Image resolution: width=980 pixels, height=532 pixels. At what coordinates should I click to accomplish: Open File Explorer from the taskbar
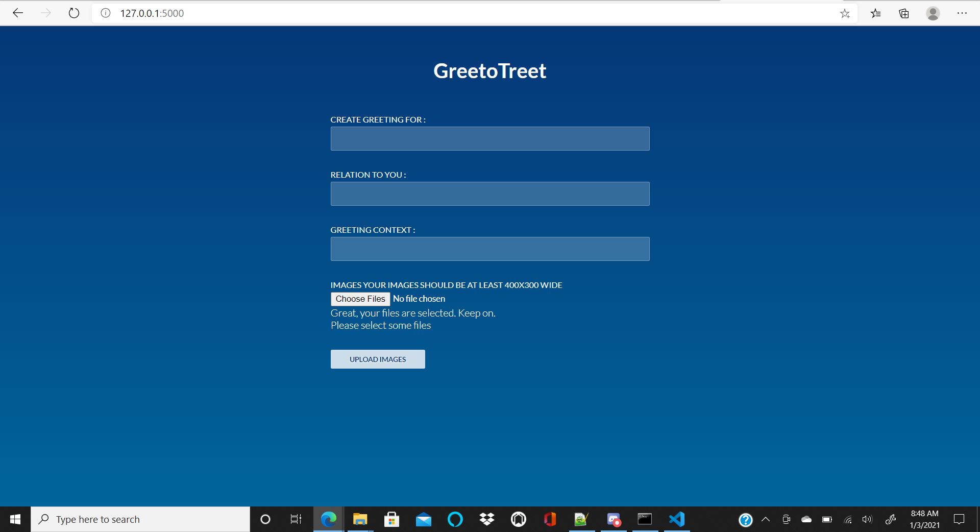360,519
